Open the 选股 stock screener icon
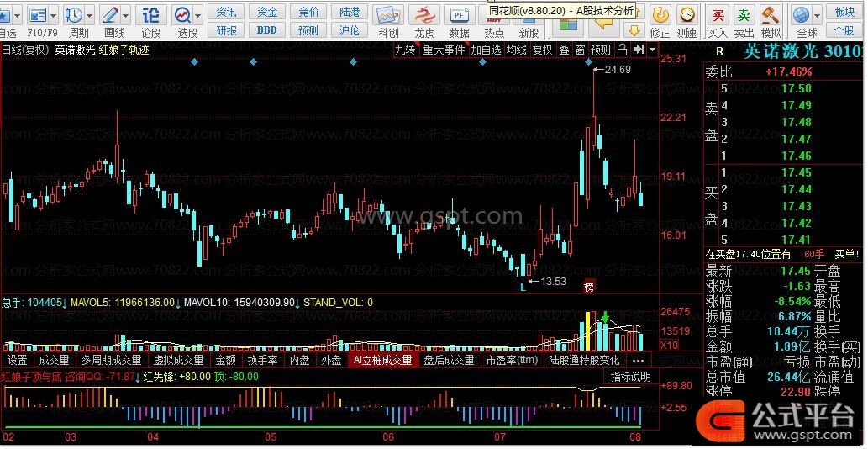868x449 pixels. click(182, 15)
